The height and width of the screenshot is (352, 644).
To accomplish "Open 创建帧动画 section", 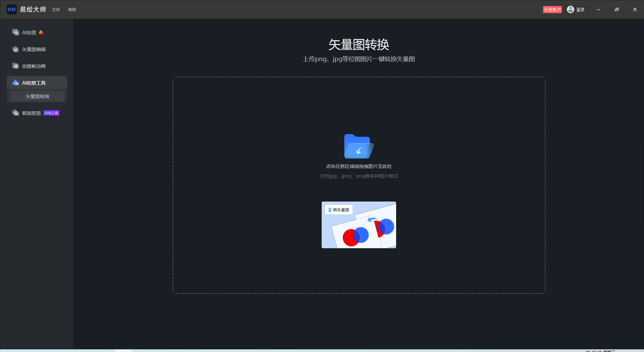I will [x=37, y=66].
